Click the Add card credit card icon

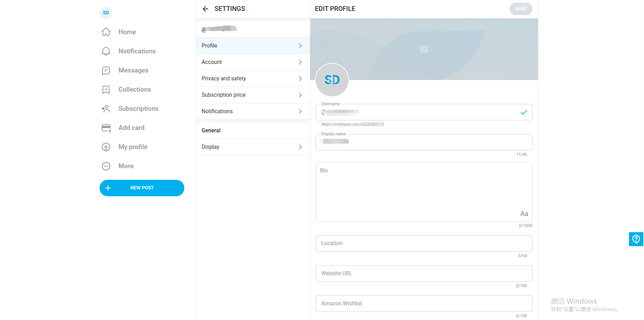(x=106, y=128)
